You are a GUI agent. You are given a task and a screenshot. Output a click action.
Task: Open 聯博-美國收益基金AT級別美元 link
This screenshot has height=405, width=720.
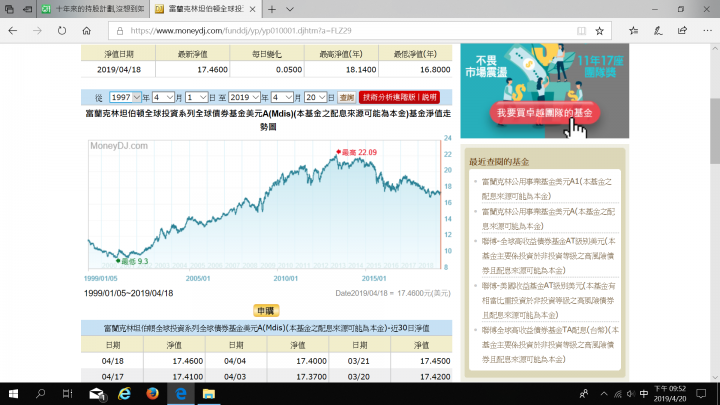548,300
